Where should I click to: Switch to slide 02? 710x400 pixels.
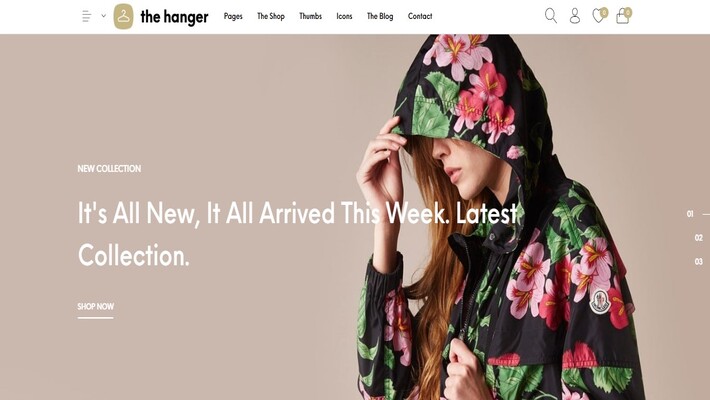(699, 238)
